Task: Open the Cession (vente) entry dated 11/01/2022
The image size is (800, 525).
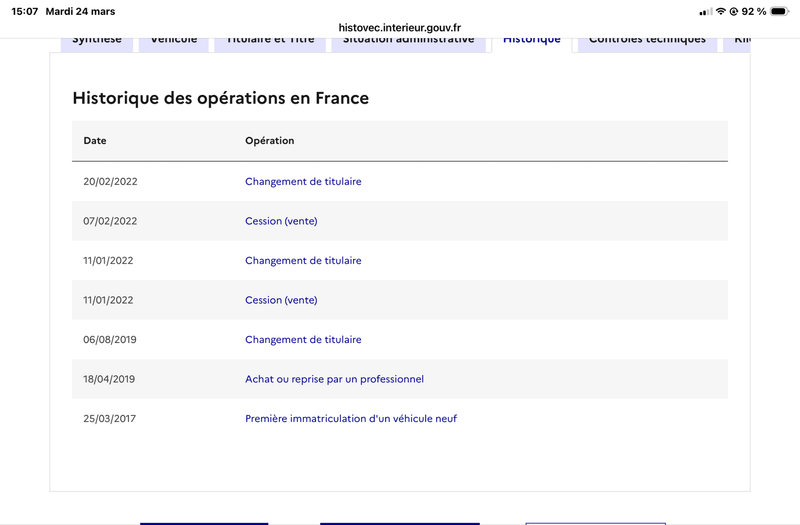Action: [281, 300]
